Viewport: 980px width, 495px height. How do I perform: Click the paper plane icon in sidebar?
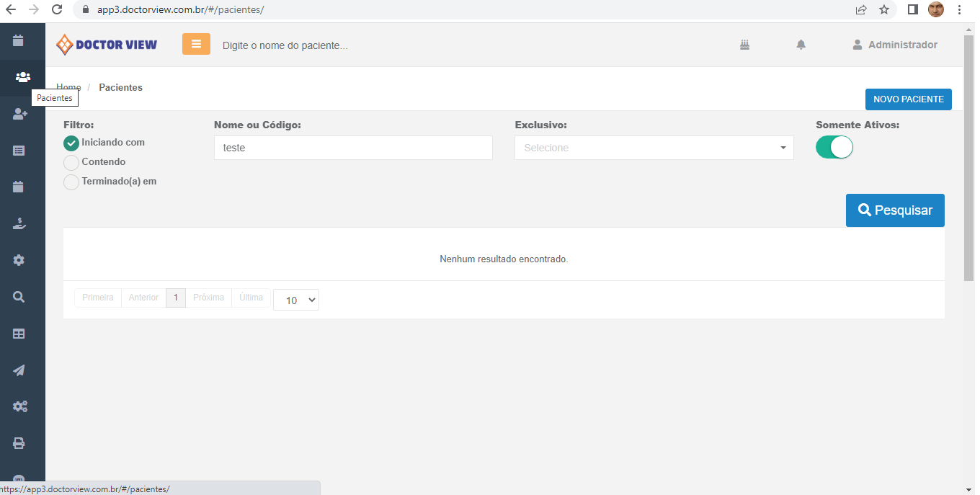coord(19,370)
